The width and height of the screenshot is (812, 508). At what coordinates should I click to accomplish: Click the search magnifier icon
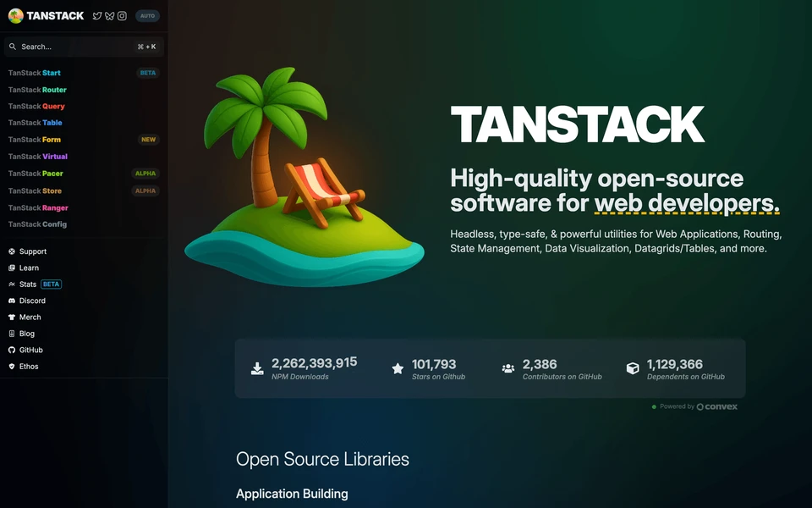tap(13, 47)
